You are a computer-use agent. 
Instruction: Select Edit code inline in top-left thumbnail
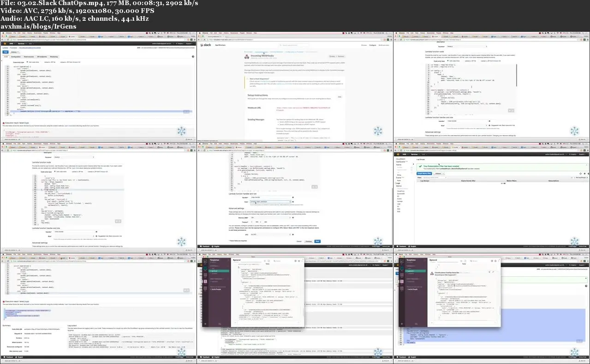click(x=33, y=62)
